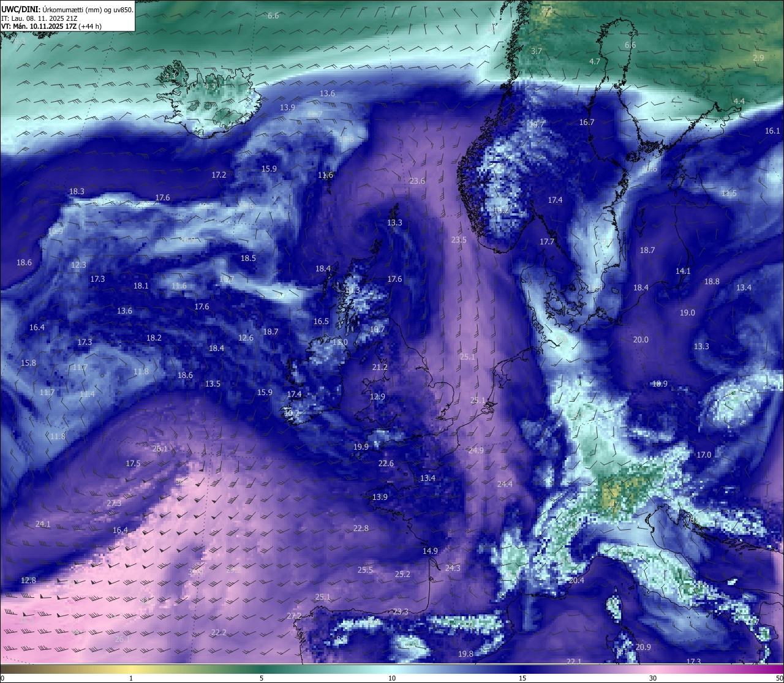This screenshot has height=683, width=784.
Task: Click the 50 label on the color scale
Action: click(778, 678)
